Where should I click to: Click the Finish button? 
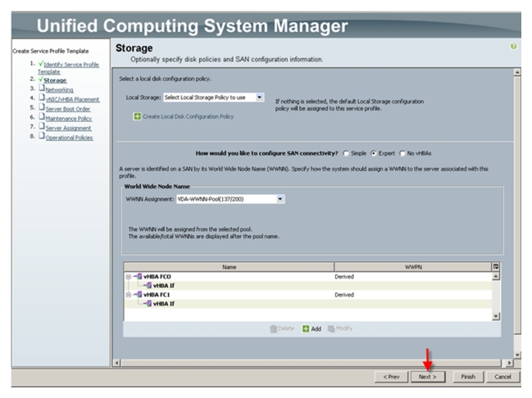[x=468, y=377]
